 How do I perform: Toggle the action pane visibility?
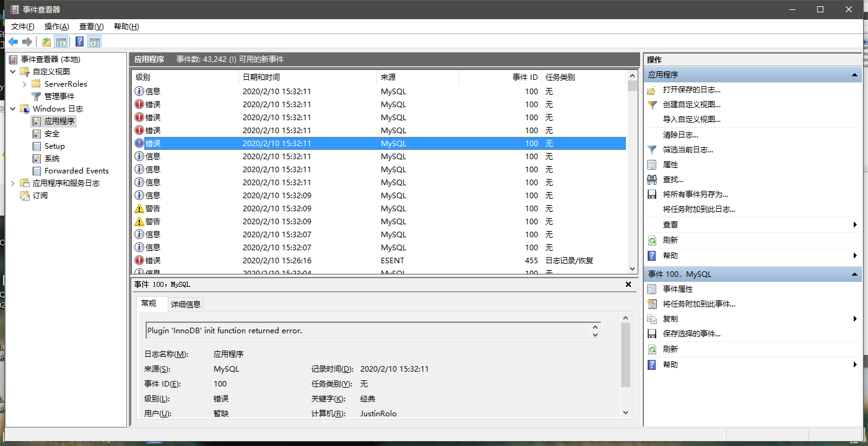click(94, 42)
